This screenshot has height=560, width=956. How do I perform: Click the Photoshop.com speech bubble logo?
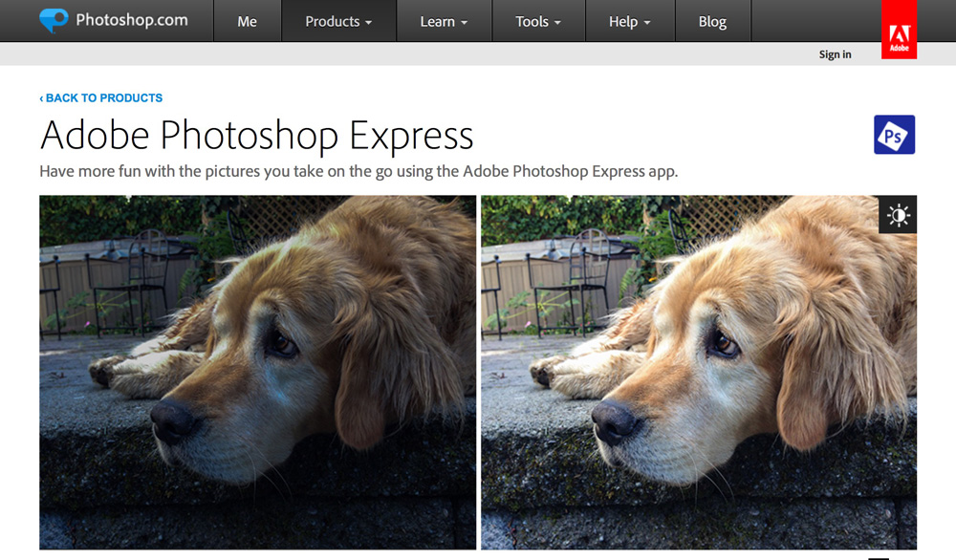[54, 20]
